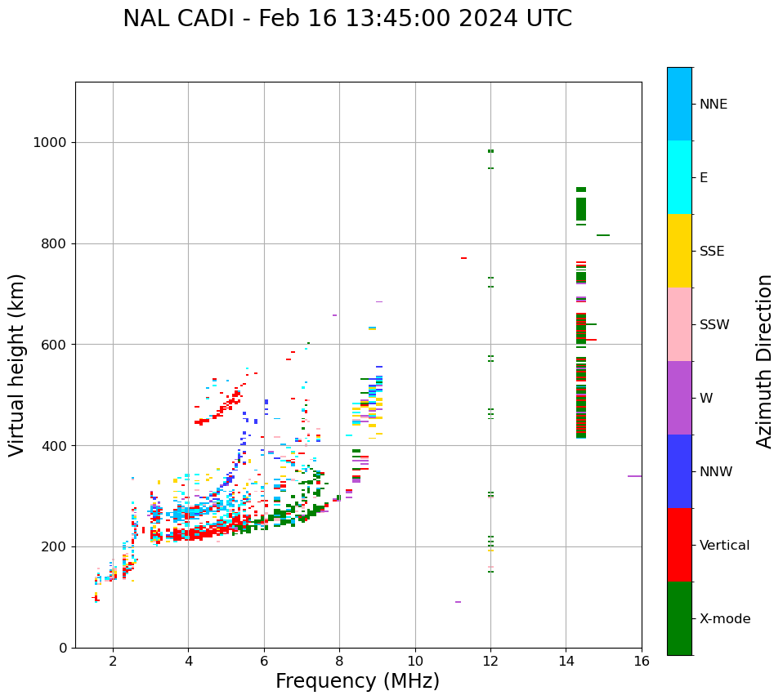The image size is (783, 700).
Task: Click the red echo mark near 770 km
Action: tap(463, 258)
